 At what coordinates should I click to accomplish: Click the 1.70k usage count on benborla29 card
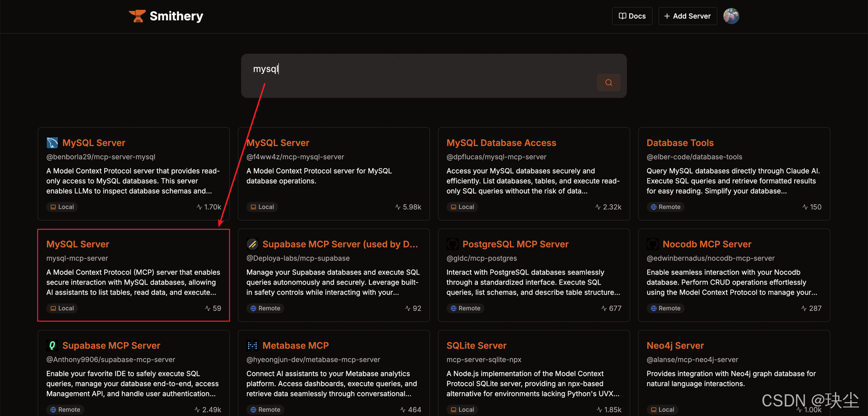tap(209, 207)
